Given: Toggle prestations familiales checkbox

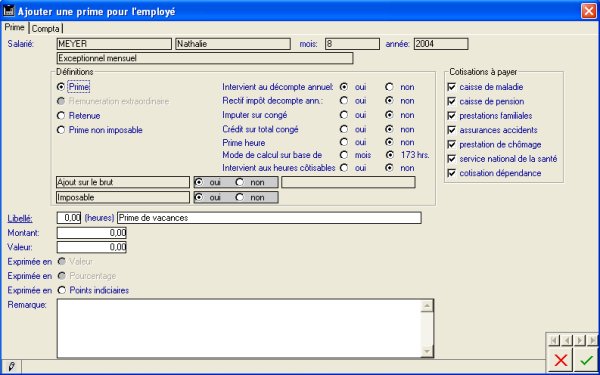Looking at the screenshot, I should (x=452, y=116).
